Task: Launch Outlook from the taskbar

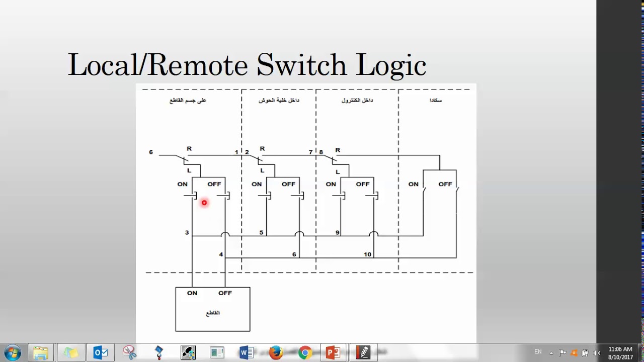Action: (100, 352)
